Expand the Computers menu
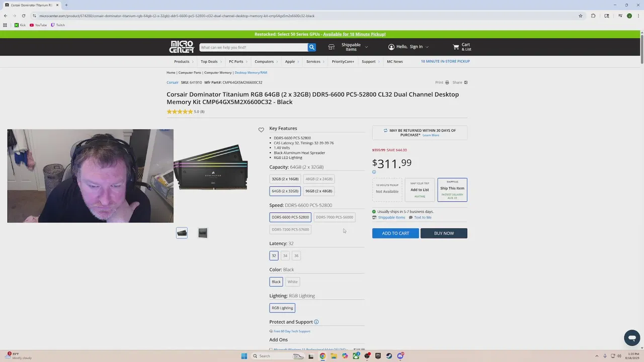The width and height of the screenshot is (644, 362). [x=266, y=61]
